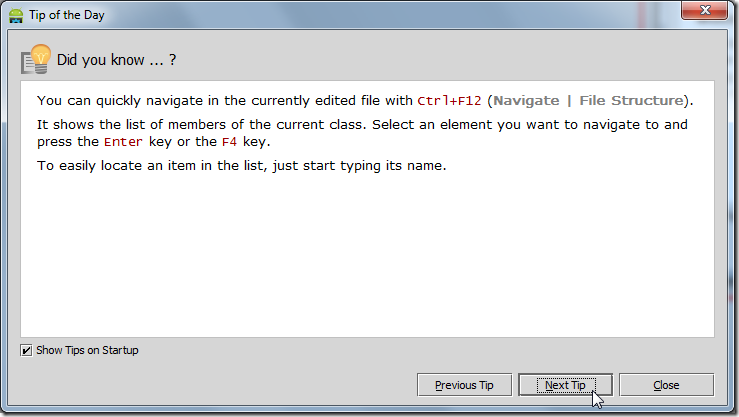Screen dimensions: 739x417
Task: Uncheck the Show Tips on Startup checkbox
Action: point(26,350)
